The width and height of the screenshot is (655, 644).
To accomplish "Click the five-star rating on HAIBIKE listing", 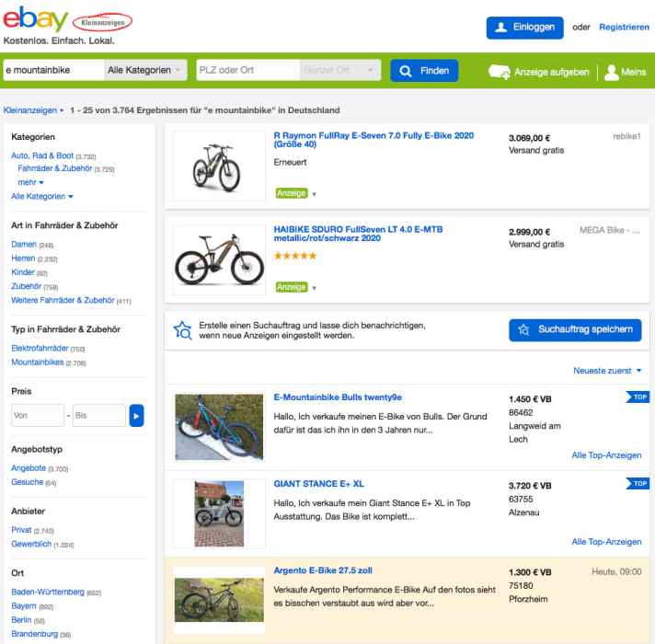I will [295, 255].
